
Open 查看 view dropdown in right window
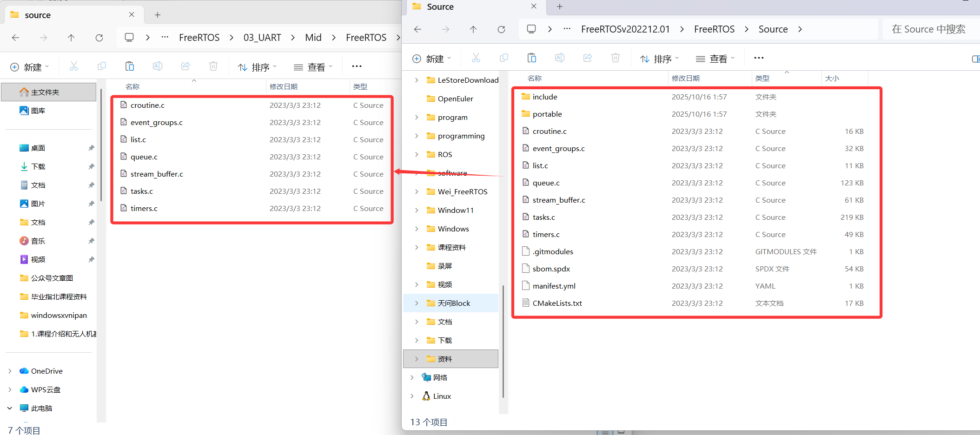715,59
